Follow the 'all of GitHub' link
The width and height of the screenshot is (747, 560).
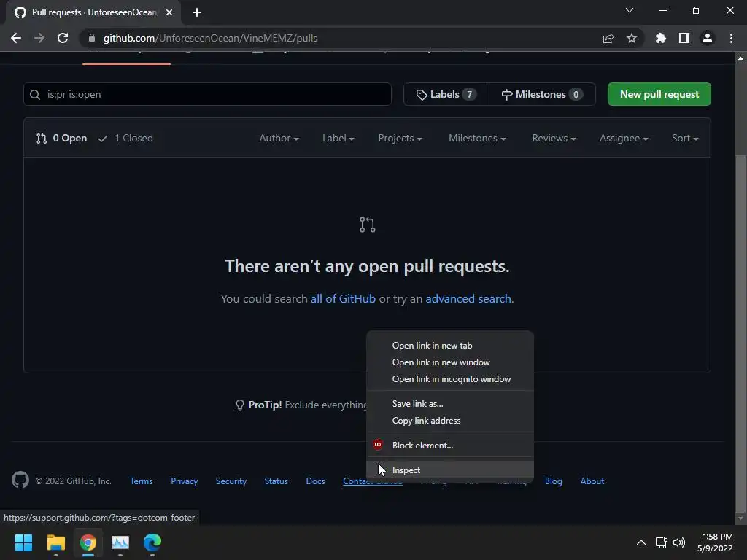click(343, 298)
